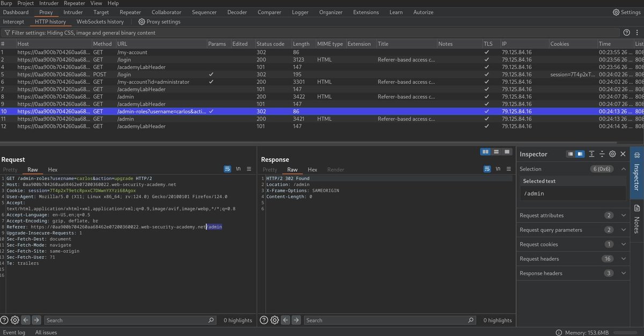Switch to the Intruder tab
Screen dimensions: 644x336
[x=73, y=12]
